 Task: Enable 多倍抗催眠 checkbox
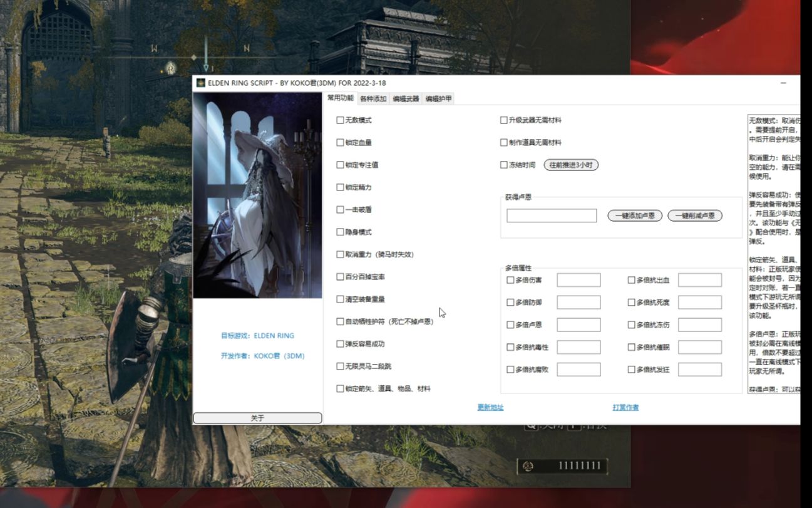click(632, 348)
